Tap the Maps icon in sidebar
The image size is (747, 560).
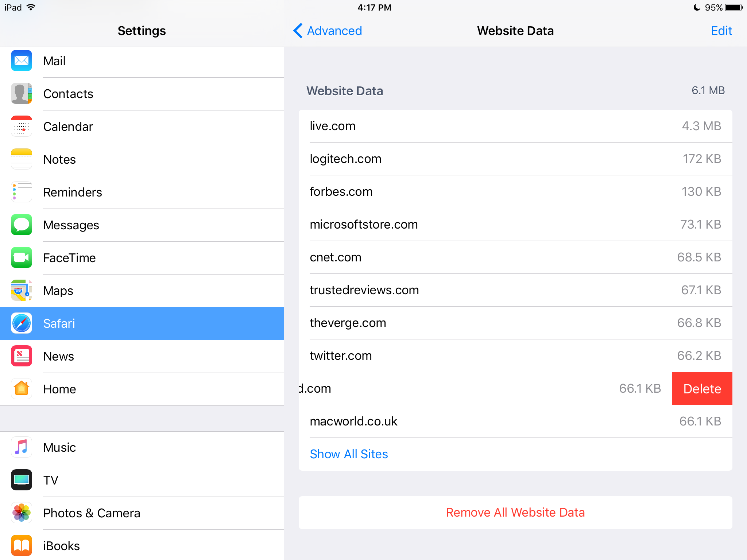coord(22,290)
